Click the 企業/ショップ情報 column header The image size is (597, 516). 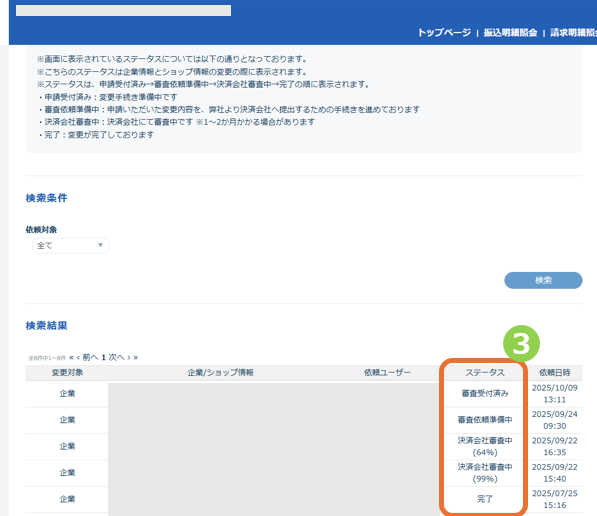220,372
